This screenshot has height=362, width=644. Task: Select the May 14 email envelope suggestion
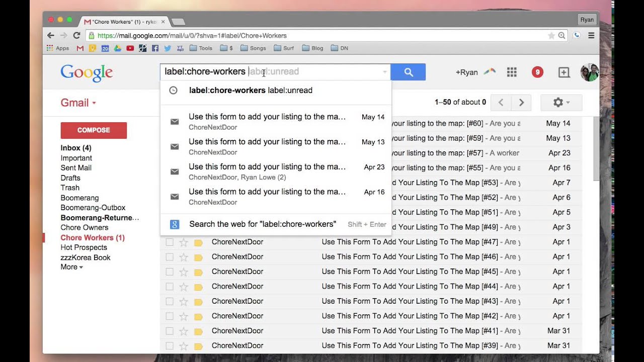(x=175, y=122)
